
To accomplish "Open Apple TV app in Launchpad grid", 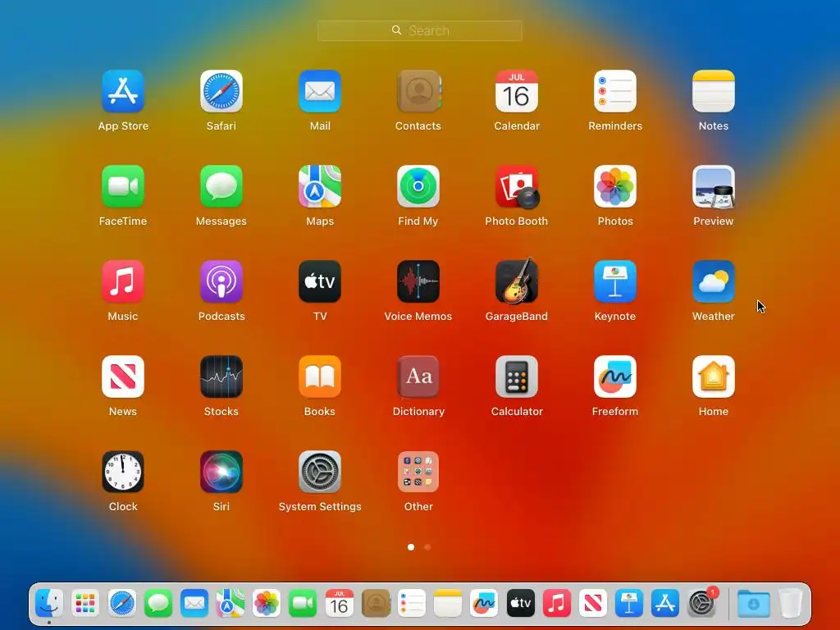I will (x=320, y=281).
